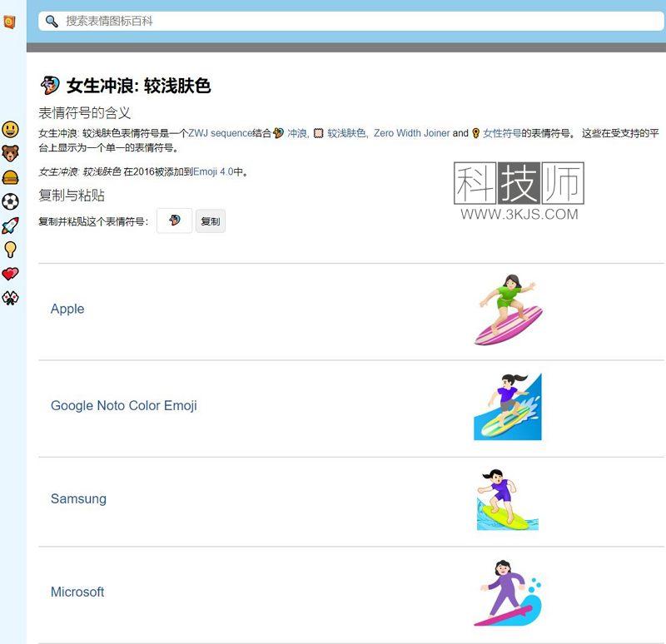Viewport: 666px width, 644px height.
Task: Open the Samsung vendor link
Action: pyautogui.click(x=78, y=498)
